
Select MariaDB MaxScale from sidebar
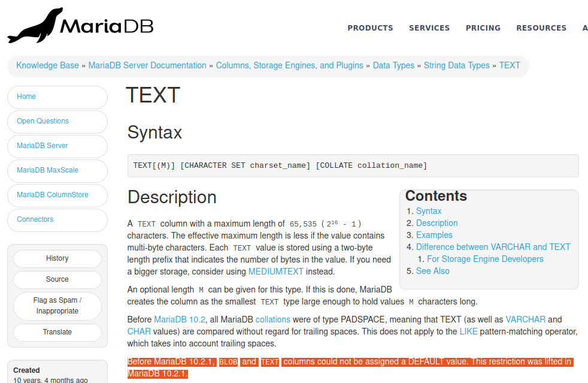[x=46, y=170]
